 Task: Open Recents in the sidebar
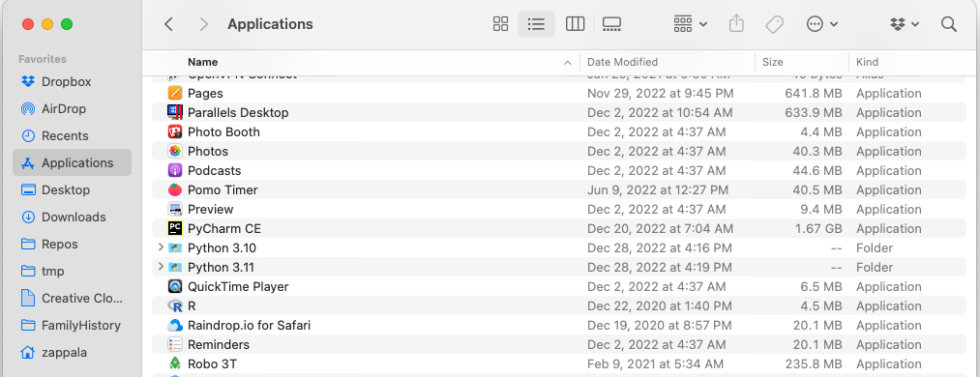pos(65,135)
